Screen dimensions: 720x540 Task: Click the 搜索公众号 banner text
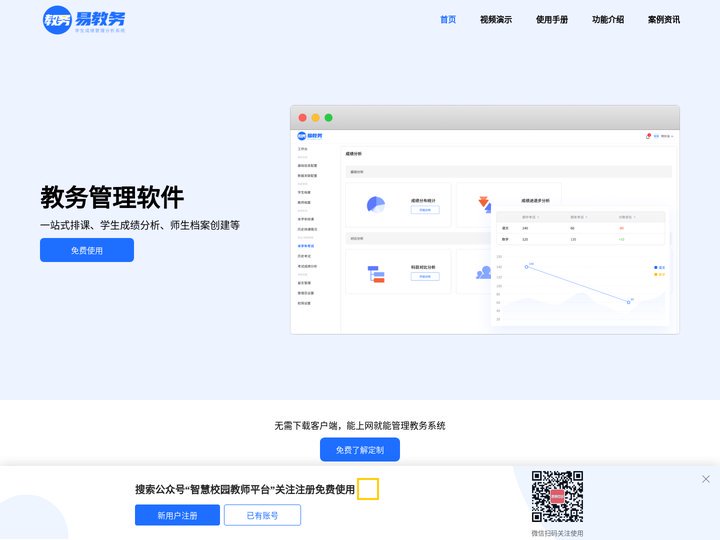pos(245,489)
